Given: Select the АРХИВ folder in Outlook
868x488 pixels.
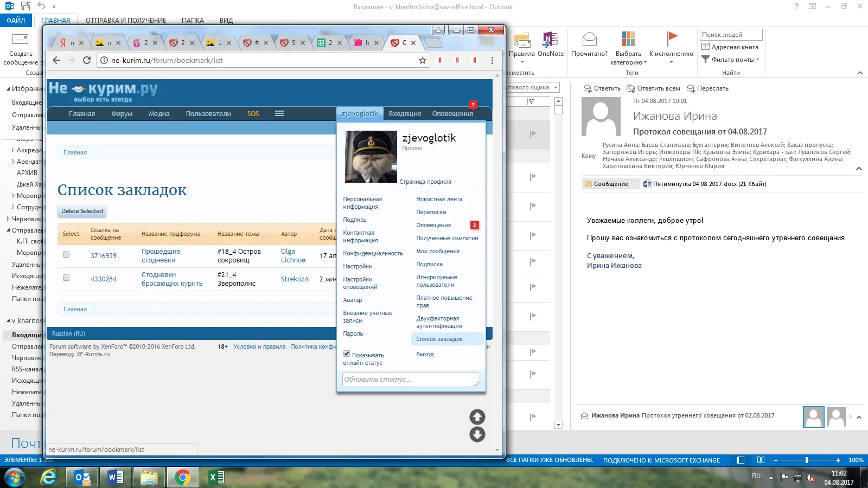Looking at the screenshot, I should click(27, 173).
